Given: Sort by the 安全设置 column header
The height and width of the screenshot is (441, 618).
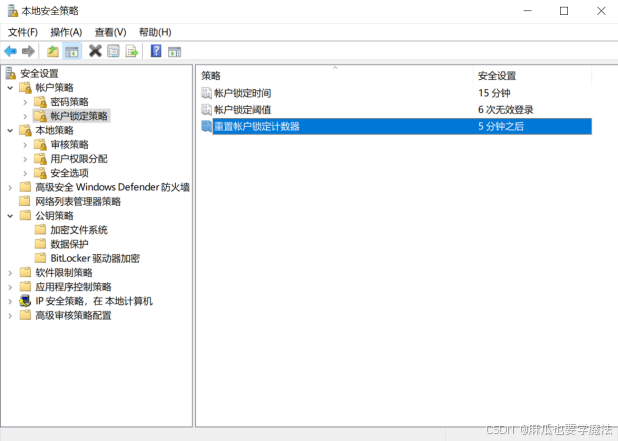Looking at the screenshot, I should click(532, 75).
